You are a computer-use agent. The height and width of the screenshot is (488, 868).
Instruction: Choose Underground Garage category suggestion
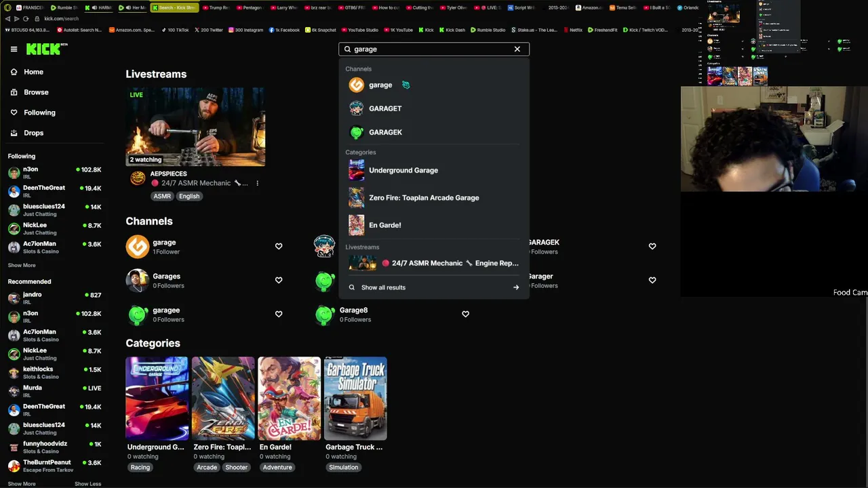434,170
